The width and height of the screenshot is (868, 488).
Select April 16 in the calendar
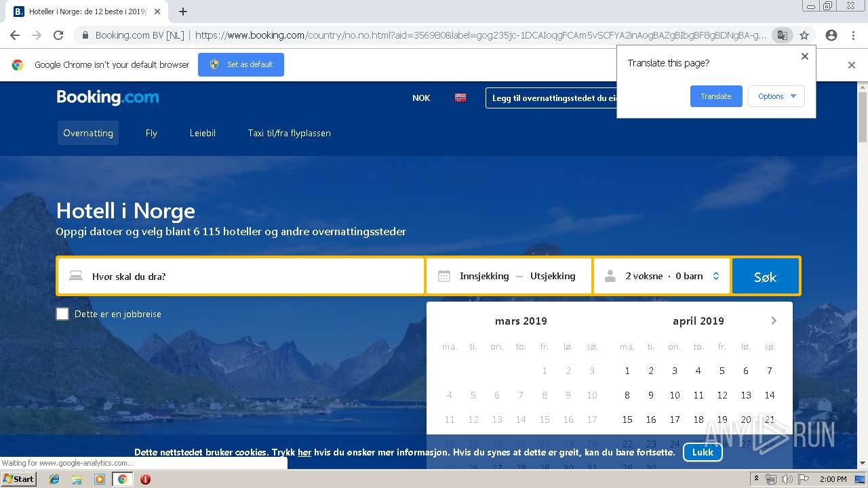651,420
